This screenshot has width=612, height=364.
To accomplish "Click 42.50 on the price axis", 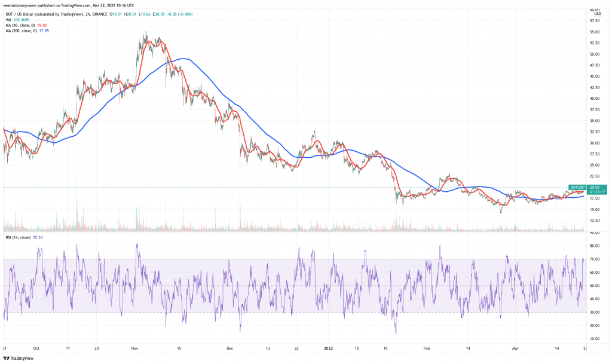I will 595,87.
